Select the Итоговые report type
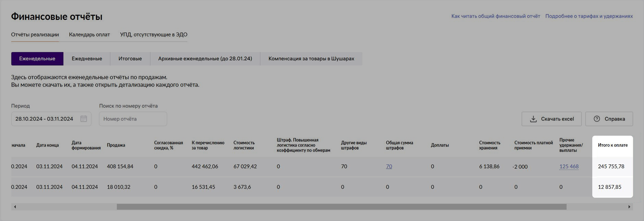The height and width of the screenshot is (221, 644). pos(130,59)
